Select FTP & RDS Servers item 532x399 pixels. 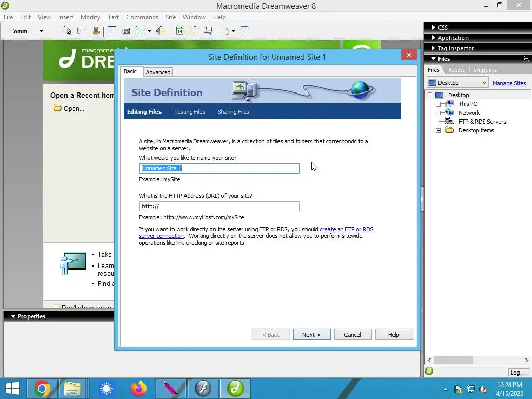(x=482, y=122)
